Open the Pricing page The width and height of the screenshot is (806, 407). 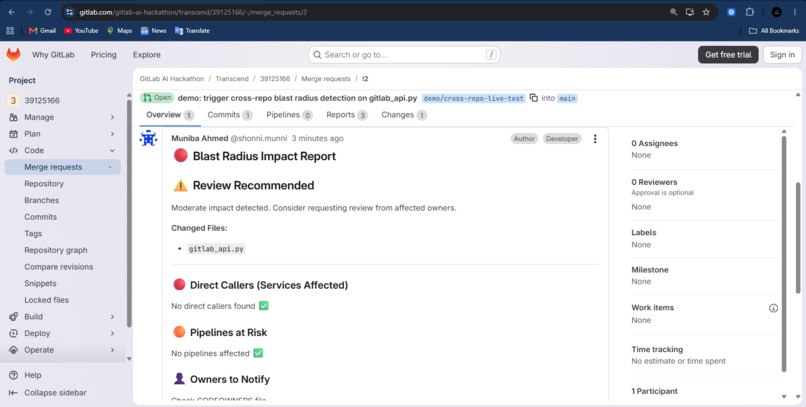coord(104,54)
